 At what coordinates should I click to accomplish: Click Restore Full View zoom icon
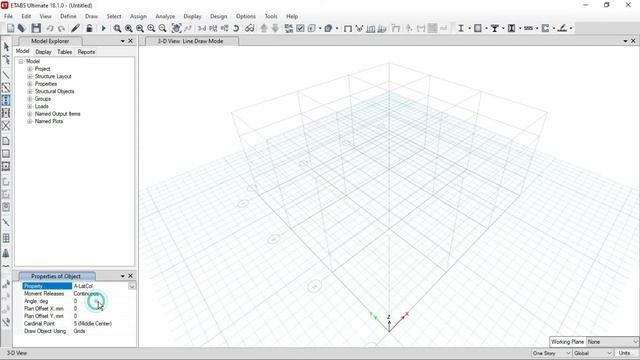[129, 28]
